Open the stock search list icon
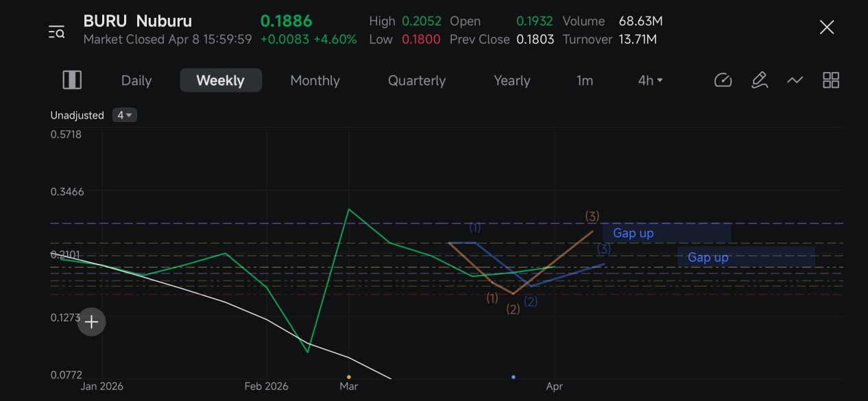 coord(56,32)
